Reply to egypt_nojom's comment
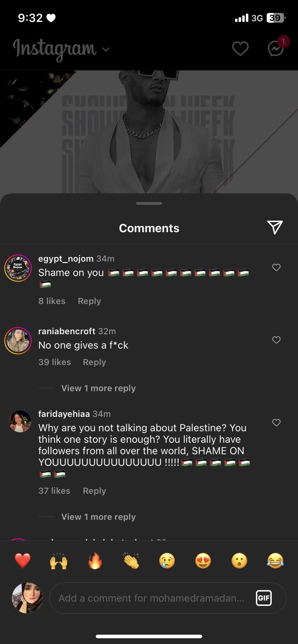Image resolution: width=298 pixels, height=644 pixels. pos(89,301)
